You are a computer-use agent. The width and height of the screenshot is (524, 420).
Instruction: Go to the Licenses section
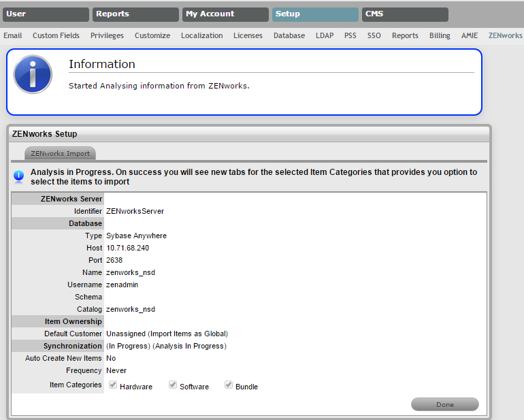click(x=248, y=35)
